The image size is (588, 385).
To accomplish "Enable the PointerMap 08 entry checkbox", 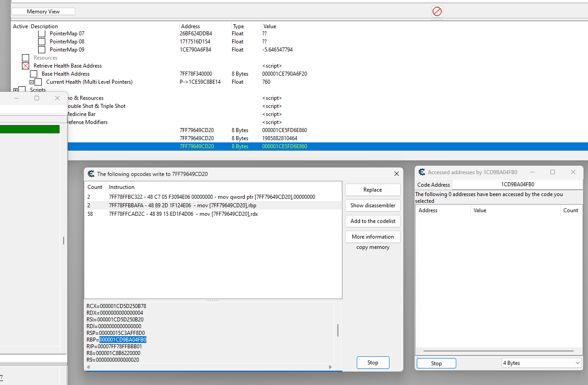I will [42, 42].
